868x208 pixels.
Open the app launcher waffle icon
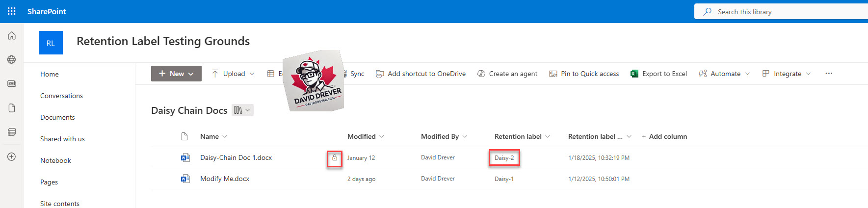coord(12,11)
